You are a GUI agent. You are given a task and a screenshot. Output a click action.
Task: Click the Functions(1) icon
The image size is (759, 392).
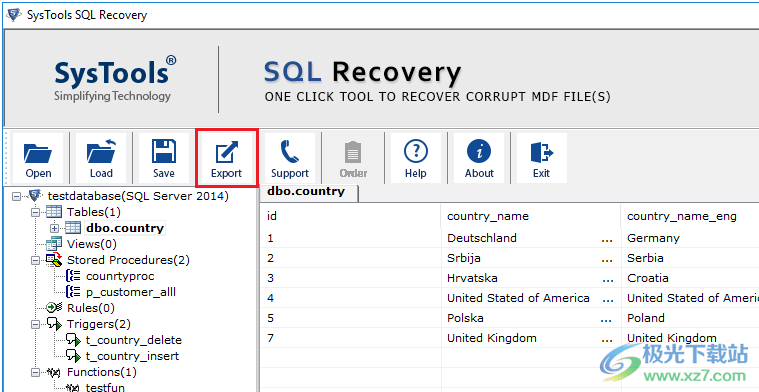(x=55, y=372)
